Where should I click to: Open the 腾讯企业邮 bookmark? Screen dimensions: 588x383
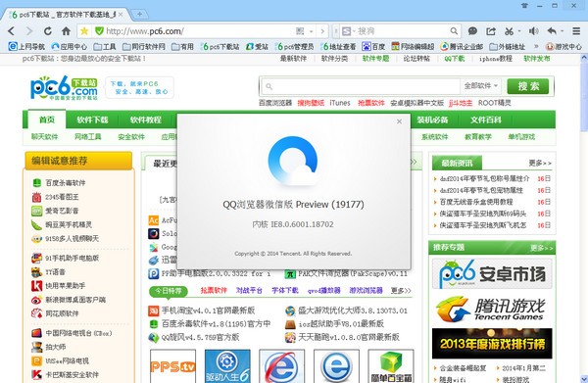coord(462,46)
